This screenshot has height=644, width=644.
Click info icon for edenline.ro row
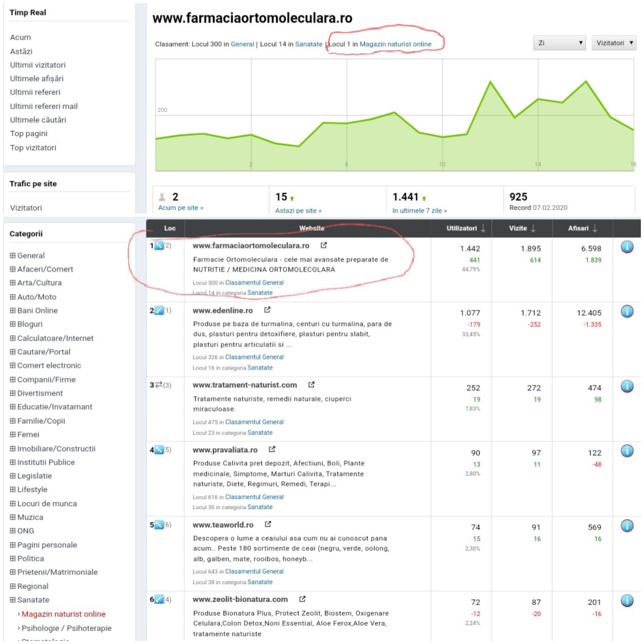pos(627,312)
